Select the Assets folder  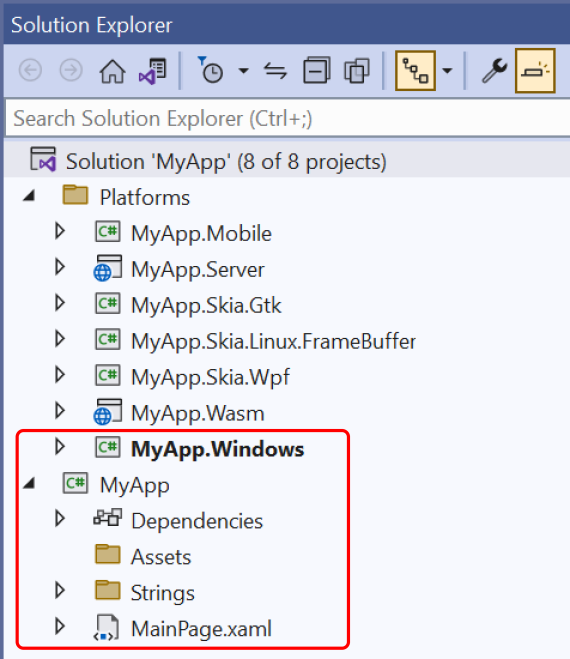click(x=161, y=557)
